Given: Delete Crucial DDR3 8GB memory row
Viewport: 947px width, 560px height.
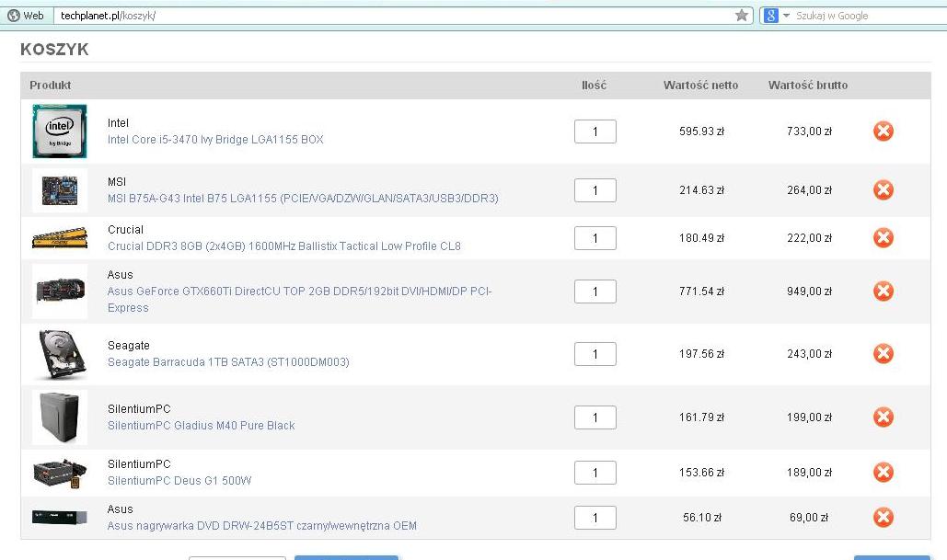Looking at the screenshot, I should (x=883, y=238).
